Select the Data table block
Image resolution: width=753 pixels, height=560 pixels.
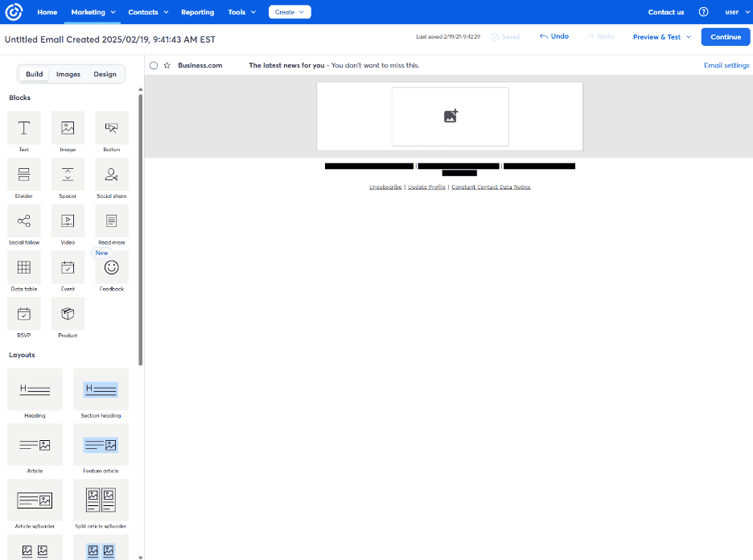tap(24, 267)
